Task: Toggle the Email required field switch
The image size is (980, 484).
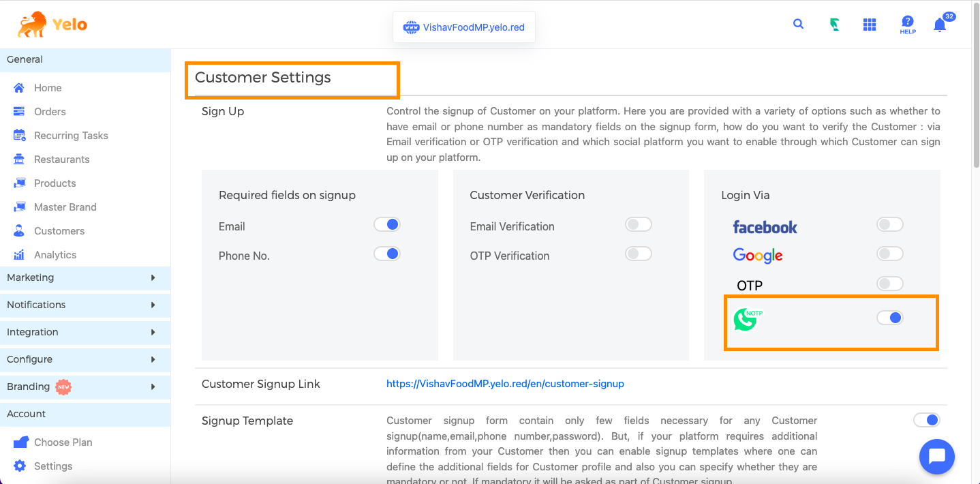Action: click(x=386, y=224)
